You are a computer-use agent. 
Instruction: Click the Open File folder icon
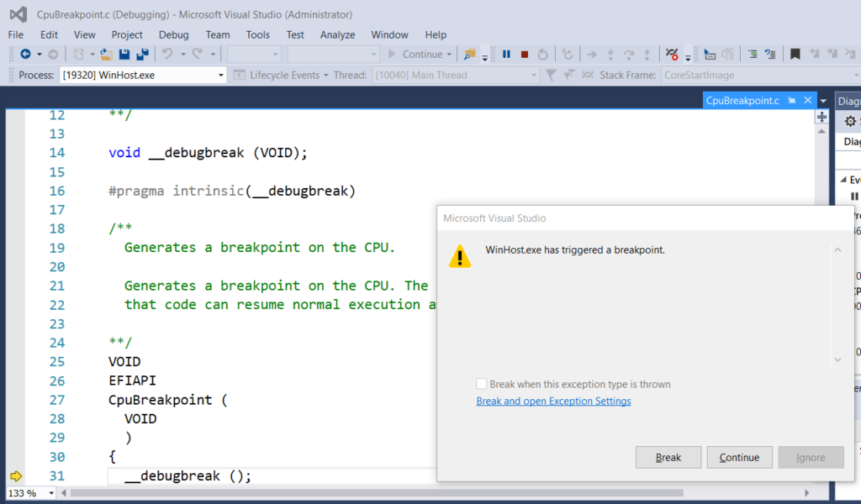click(x=106, y=54)
